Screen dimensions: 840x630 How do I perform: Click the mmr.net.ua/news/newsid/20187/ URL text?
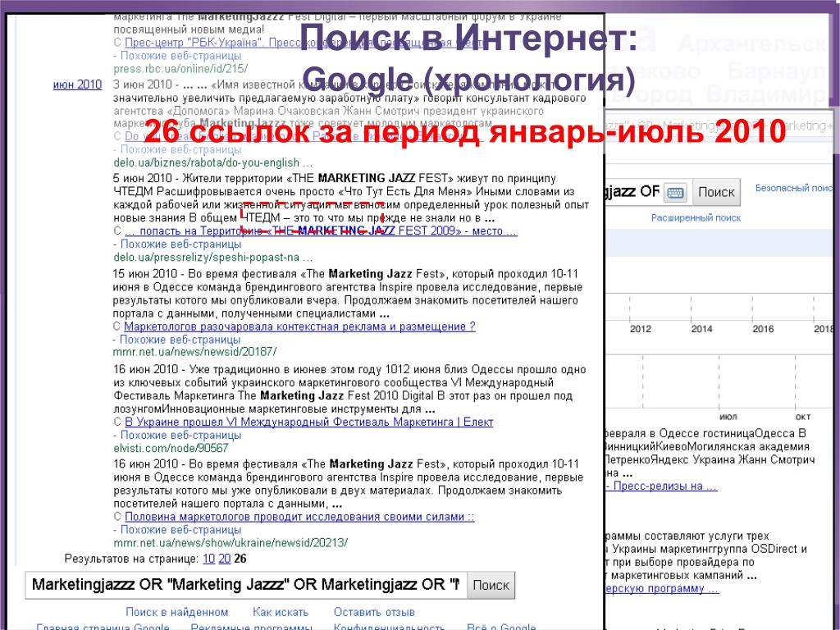(194, 352)
